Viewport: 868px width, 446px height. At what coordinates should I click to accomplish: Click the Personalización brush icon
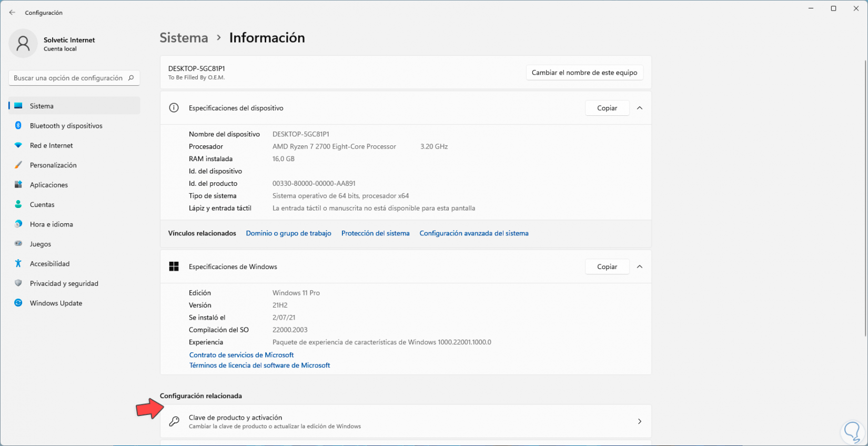[18, 165]
